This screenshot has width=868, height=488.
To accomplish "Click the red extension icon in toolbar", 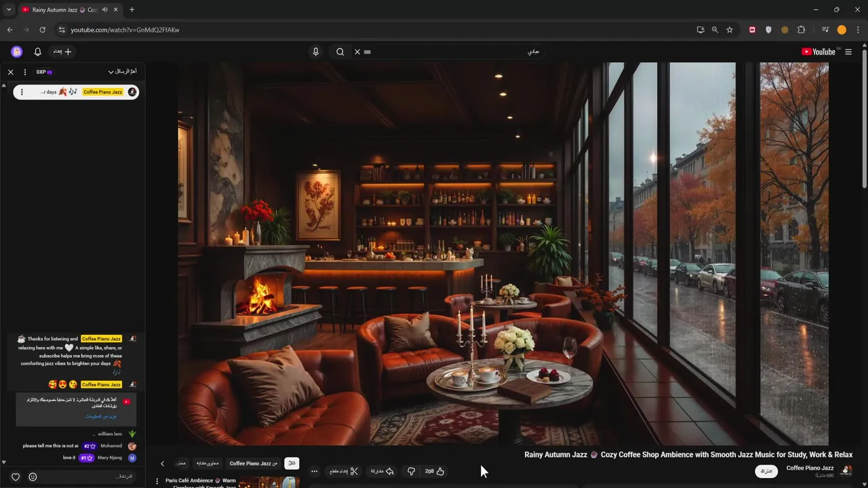I will tap(752, 30).
